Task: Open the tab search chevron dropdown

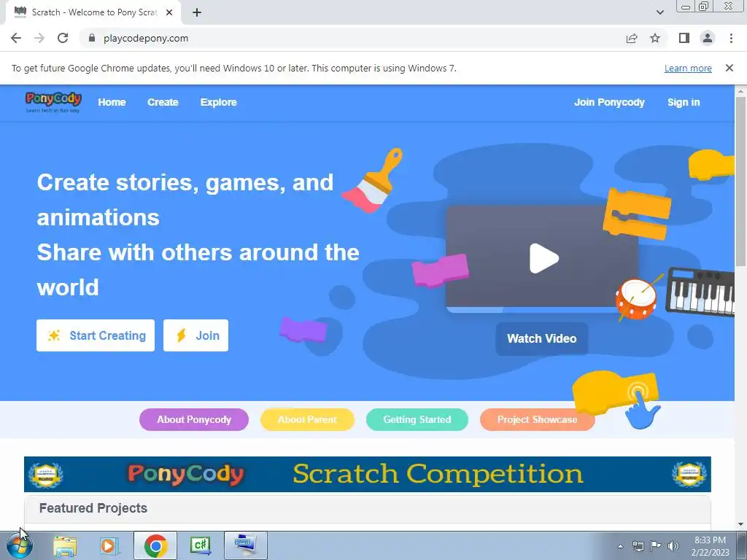Action: coord(659,12)
